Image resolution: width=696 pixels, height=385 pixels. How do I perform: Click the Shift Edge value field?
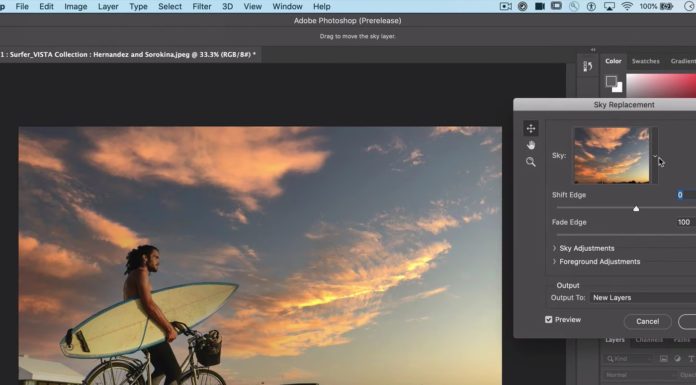(686, 195)
